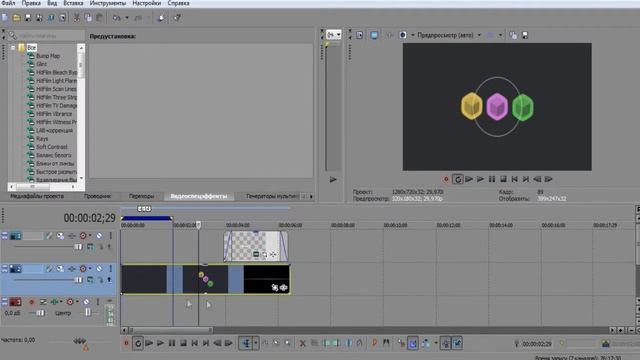Toggle Loop Playback in timeline transport
Viewport: 640px width, 360px height.
pos(138,343)
